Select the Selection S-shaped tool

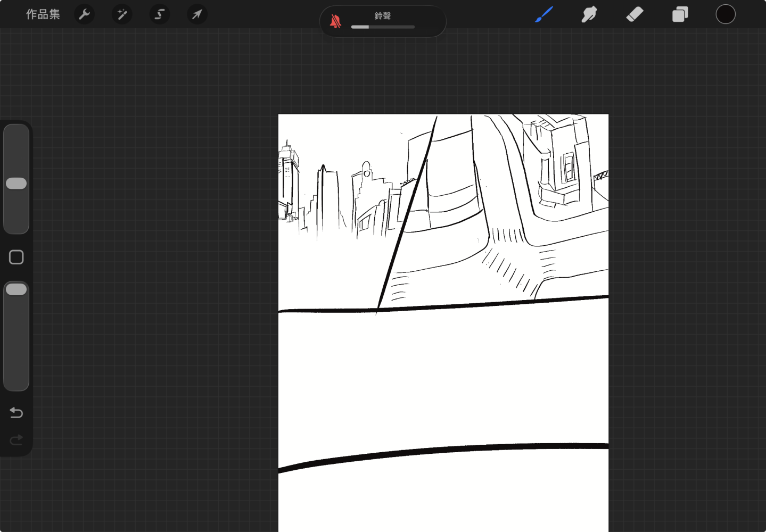pyautogui.click(x=160, y=14)
